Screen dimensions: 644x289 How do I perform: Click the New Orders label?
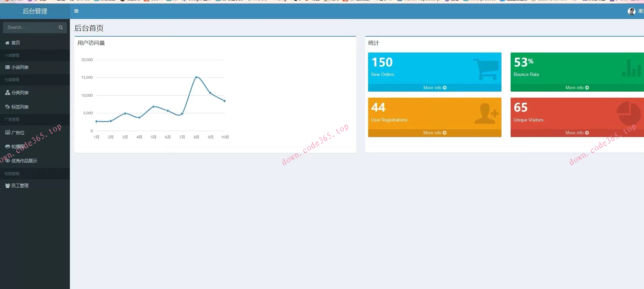coord(383,75)
